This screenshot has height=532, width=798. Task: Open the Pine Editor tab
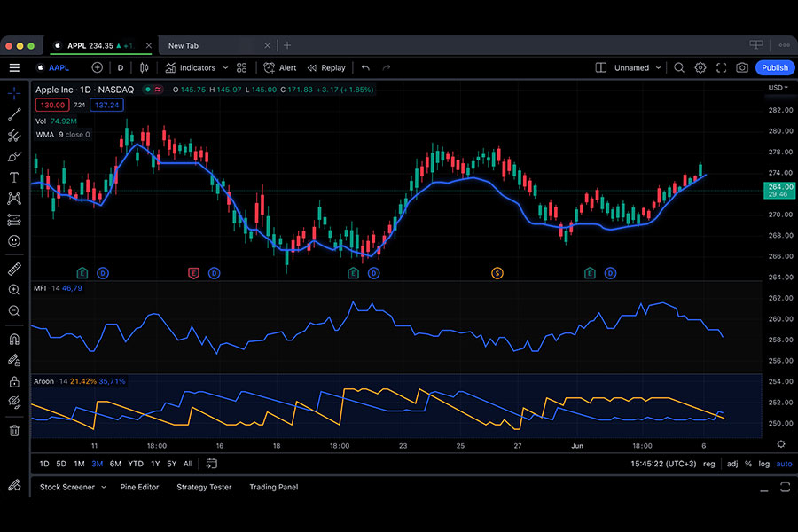click(x=139, y=487)
